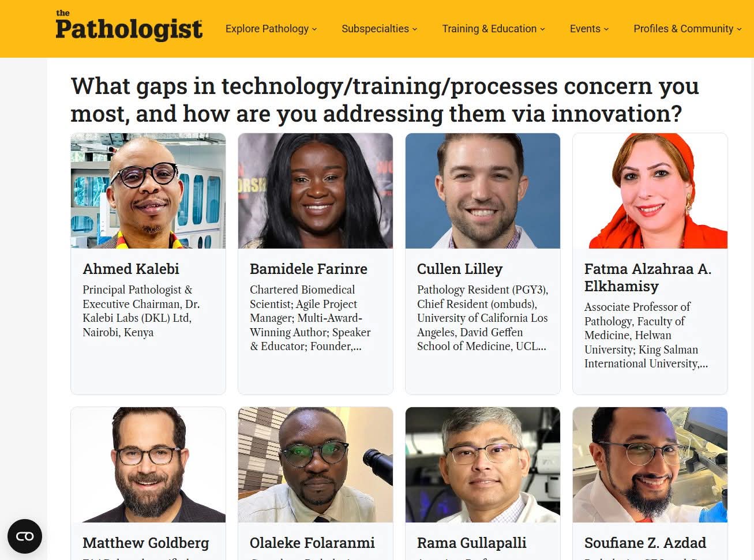Click Ahmed Kalebi's portrait photo
Viewport: 754px width, 560px height.
148,191
